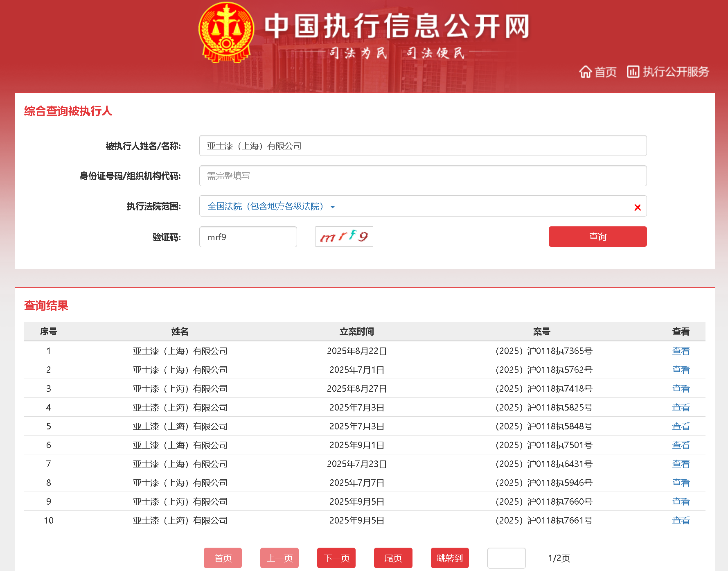Click the 跳转到 button

(x=450, y=558)
